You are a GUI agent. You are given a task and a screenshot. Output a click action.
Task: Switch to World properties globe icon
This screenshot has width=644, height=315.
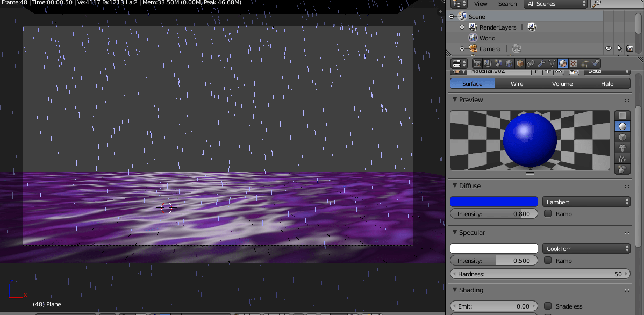pos(509,63)
